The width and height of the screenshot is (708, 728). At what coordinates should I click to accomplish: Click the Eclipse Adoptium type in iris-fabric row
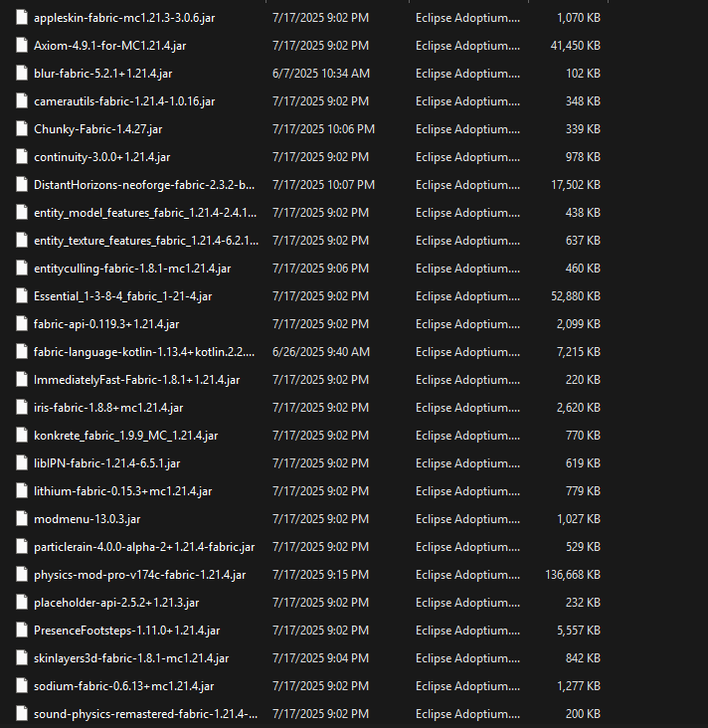point(468,408)
